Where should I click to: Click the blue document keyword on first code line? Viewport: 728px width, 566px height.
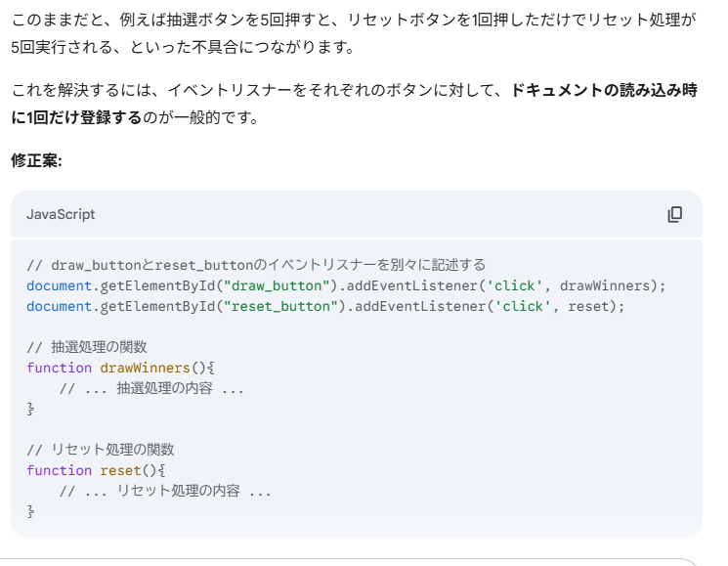tap(59, 285)
